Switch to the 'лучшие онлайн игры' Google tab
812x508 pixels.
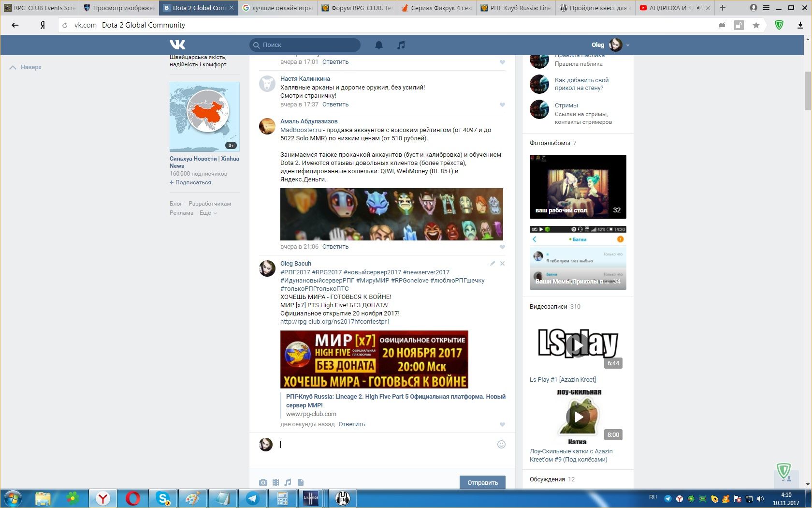pyautogui.click(x=277, y=8)
